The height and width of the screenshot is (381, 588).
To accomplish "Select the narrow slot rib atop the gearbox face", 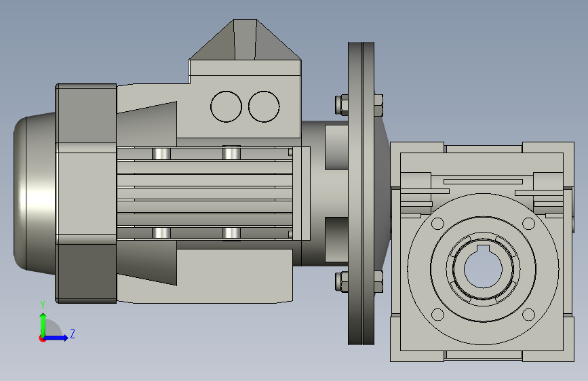I will click(483, 182).
